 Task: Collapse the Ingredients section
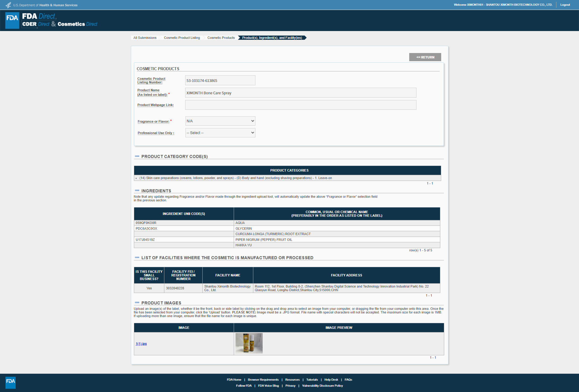(x=137, y=191)
